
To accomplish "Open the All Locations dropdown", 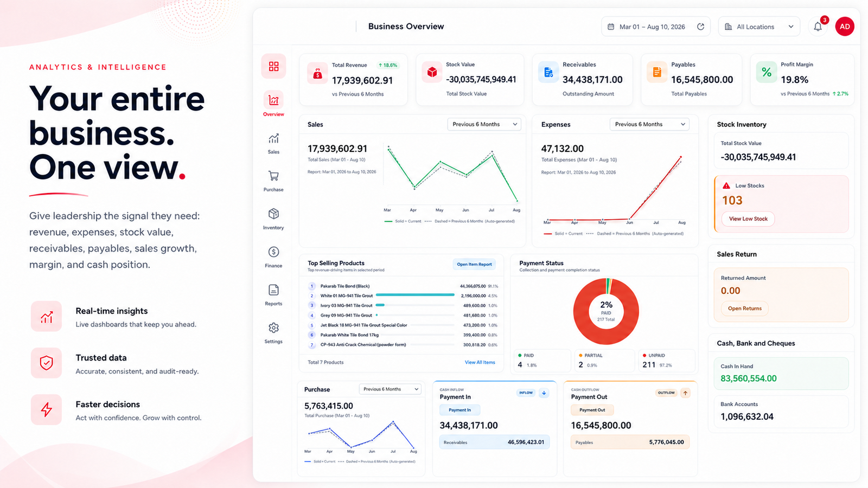I will coord(759,27).
